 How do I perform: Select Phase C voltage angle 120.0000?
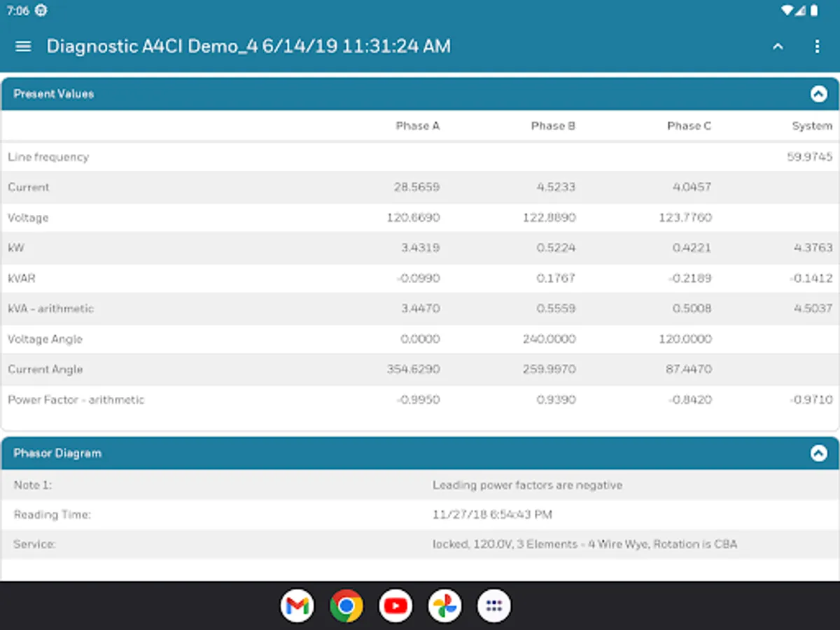click(x=685, y=339)
